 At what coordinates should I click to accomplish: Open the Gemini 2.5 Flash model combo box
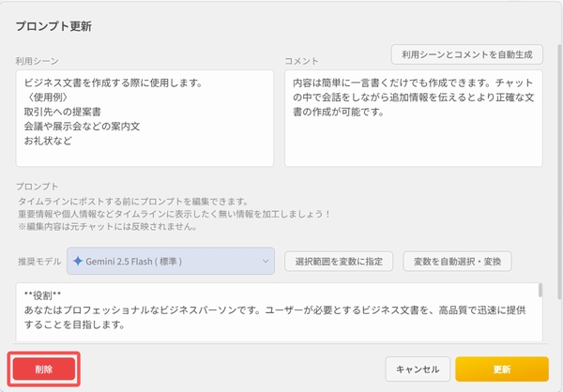[169, 260]
